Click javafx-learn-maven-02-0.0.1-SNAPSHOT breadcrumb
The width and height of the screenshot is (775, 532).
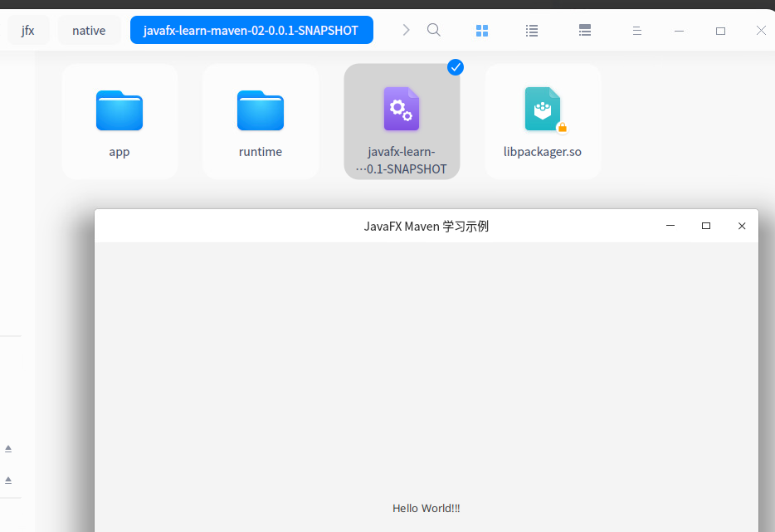click(251, 30)
